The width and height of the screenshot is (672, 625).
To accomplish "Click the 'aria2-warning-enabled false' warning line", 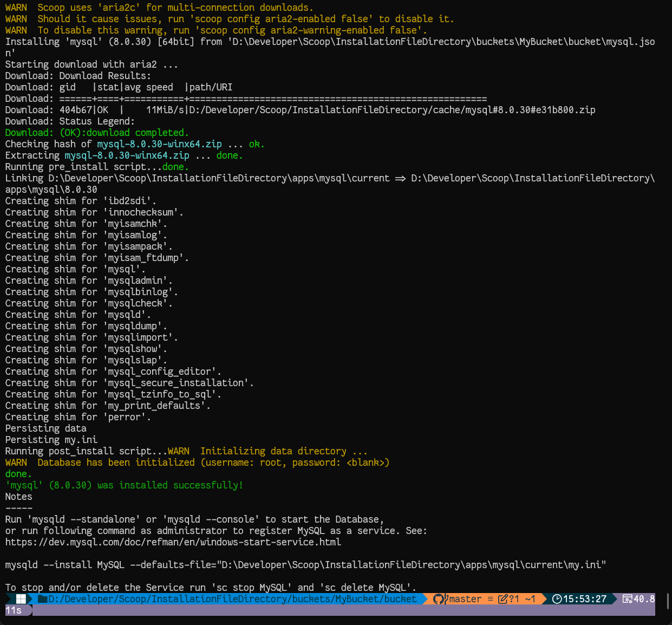I will tap(216, 30).
